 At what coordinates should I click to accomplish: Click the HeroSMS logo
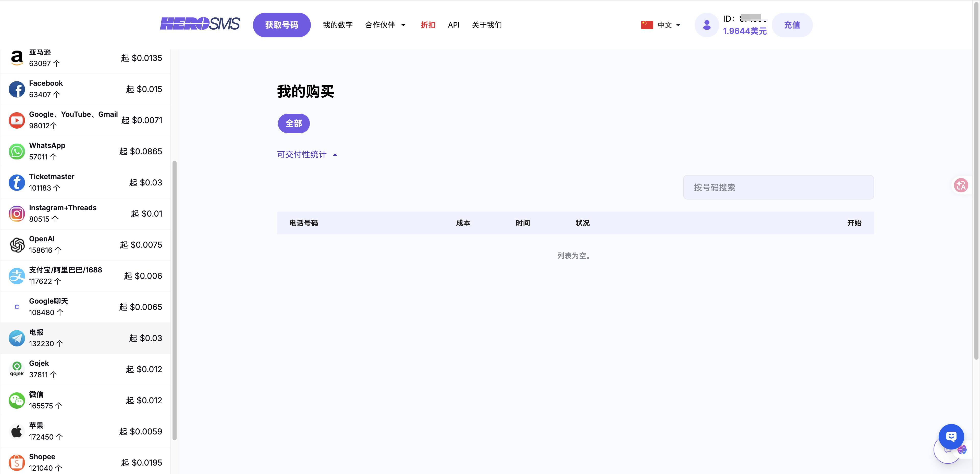pyautogui.click(x=200, y=24)
